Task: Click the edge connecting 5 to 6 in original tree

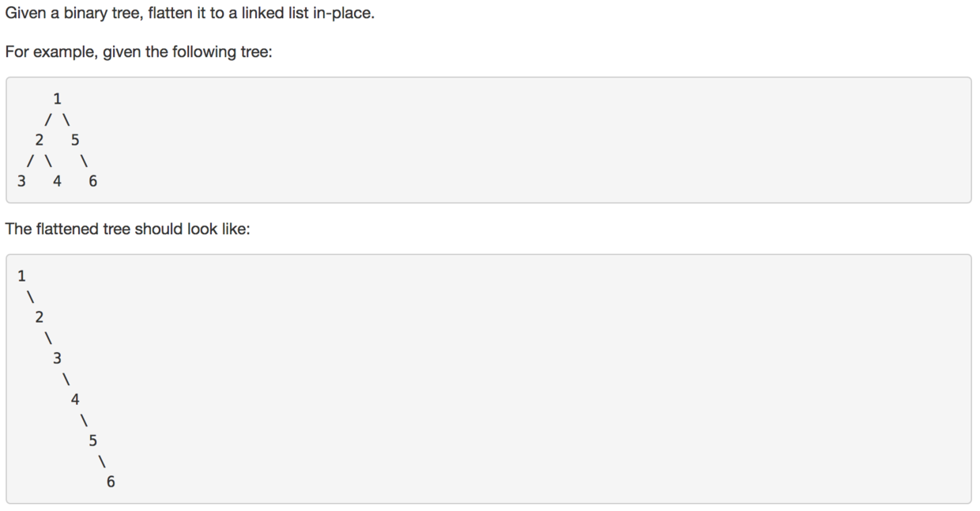Action: pos(84,161)
